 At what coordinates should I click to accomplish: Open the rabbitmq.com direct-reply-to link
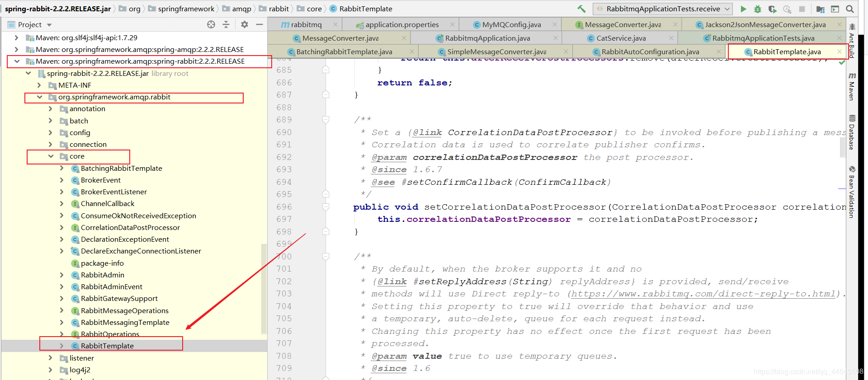[703, 294]
